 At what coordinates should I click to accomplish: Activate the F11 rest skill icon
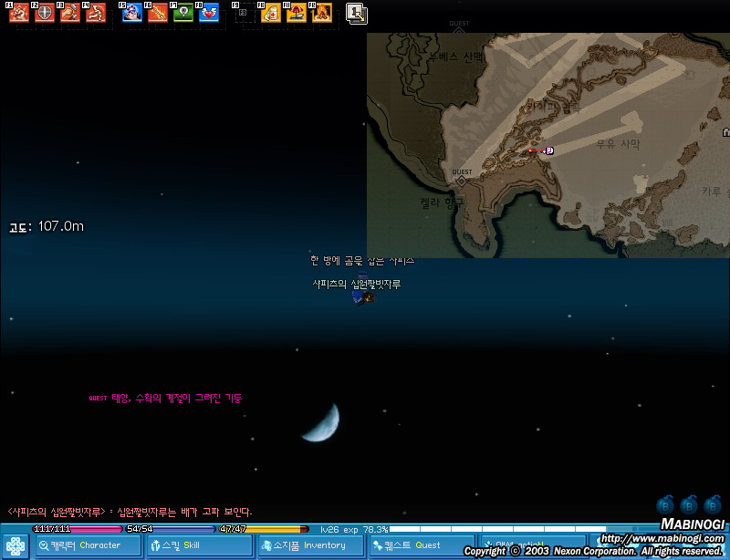(297, 14)
